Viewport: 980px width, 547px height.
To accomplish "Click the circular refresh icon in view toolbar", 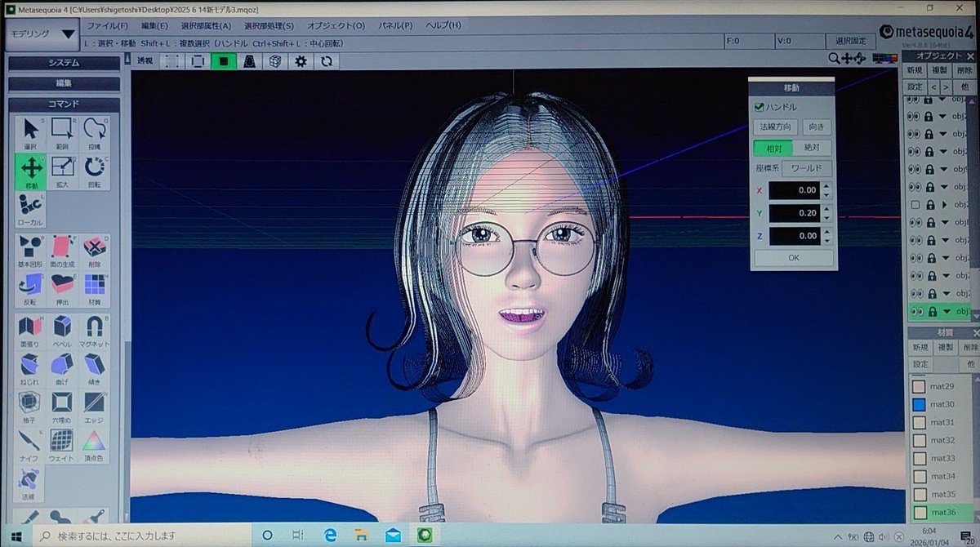I will (x=327, y=61).
